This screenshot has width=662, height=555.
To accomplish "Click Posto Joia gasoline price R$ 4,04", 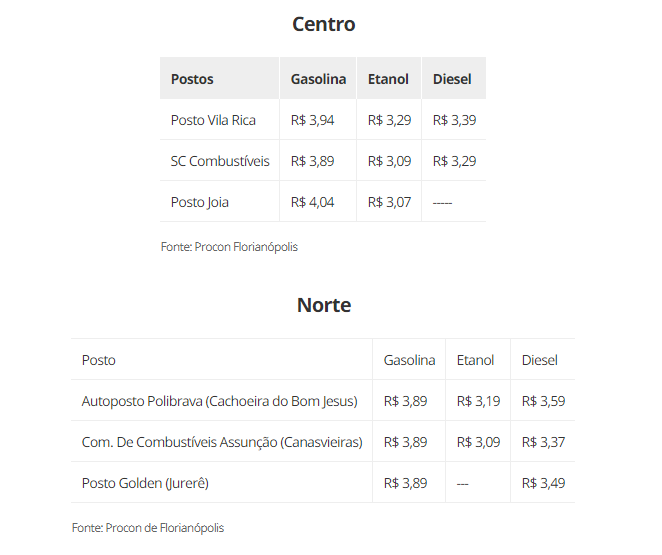I will point(312,202).
